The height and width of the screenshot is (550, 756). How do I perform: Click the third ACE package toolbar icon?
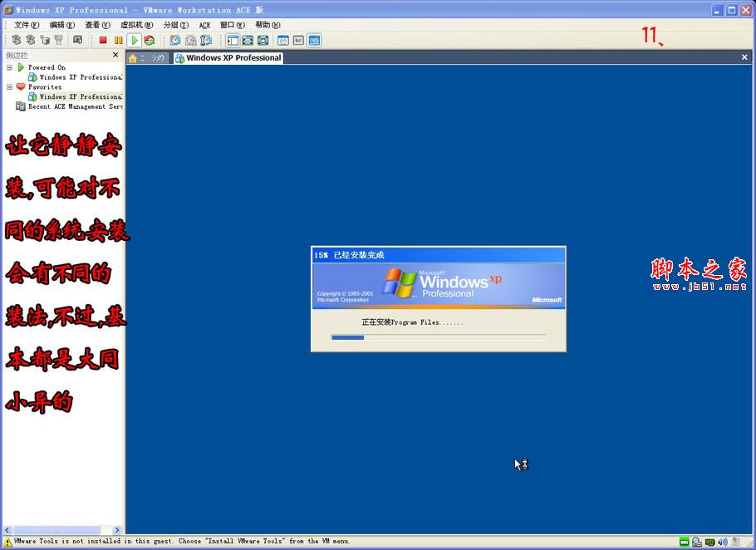click(x=45, y=40)
